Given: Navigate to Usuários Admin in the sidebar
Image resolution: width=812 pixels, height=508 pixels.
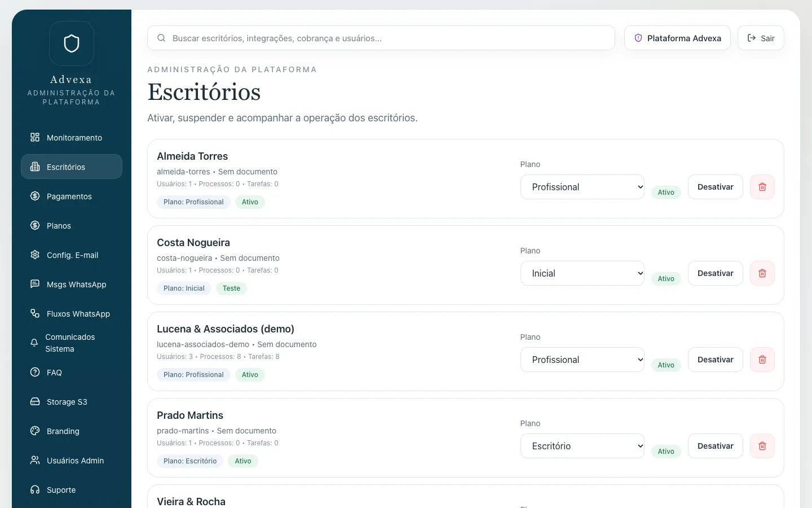Looking at the screenshot, I should [x=72, y=460].
